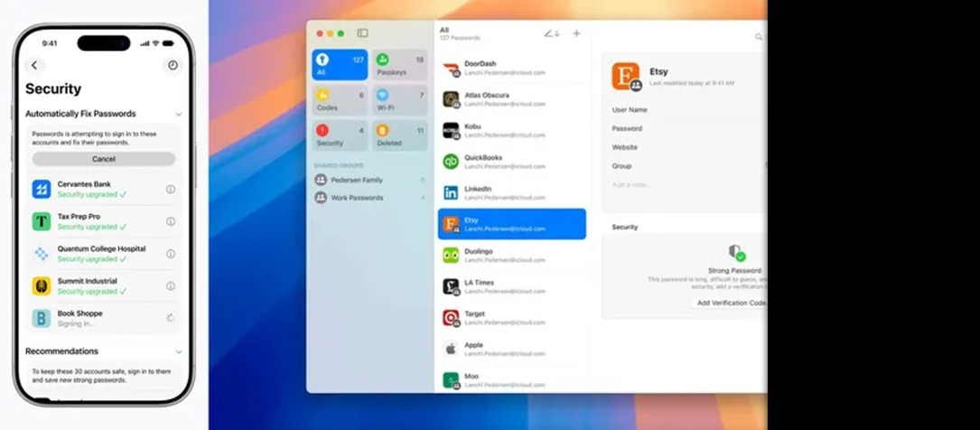
Task: Click the User Name field
Action: pos(689,110)
